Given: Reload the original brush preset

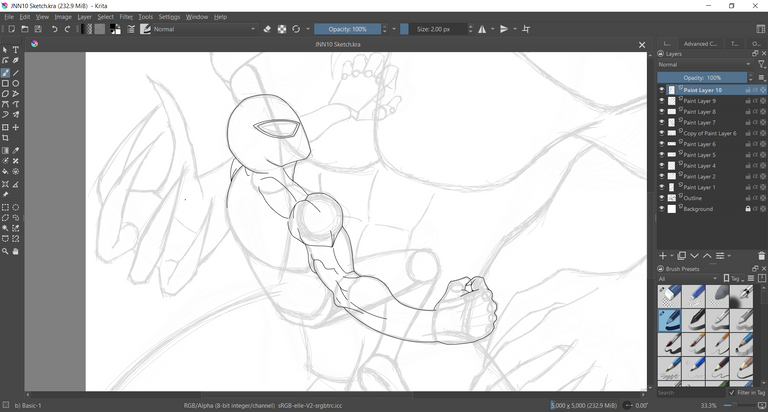Looking at the screenshot, I should click(296, 29).
